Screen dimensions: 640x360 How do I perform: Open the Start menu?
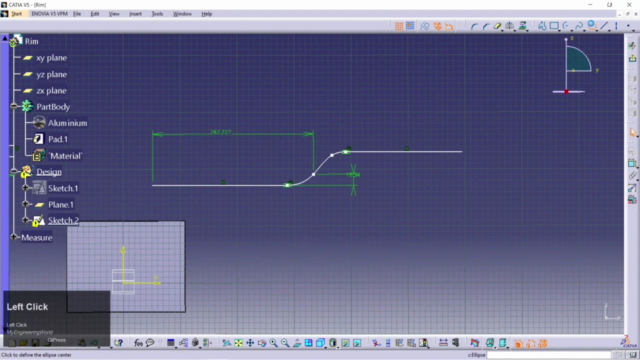pos(17,14)
